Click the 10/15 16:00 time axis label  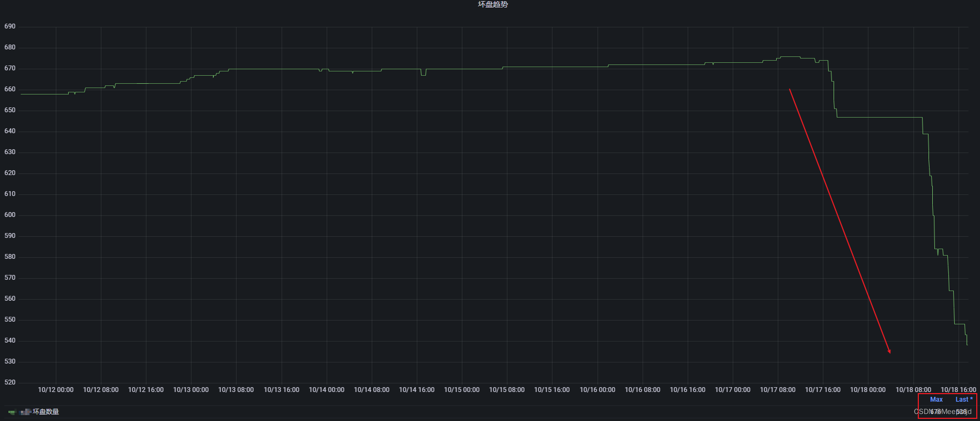coord(552,390)
